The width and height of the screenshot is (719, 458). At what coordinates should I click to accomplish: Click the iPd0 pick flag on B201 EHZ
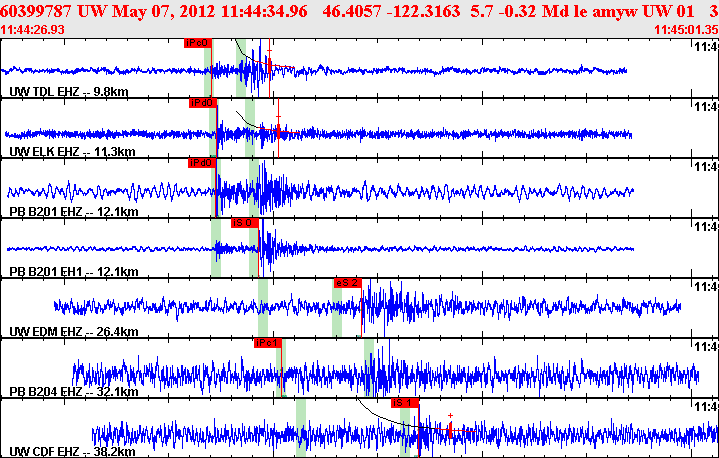(x=202, y=163)
